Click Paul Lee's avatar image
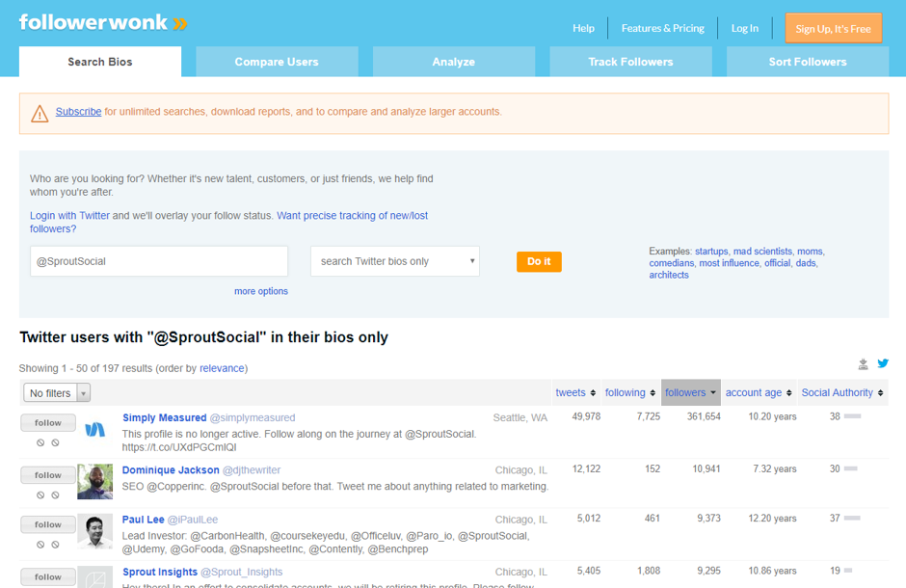The width and height of the screenshot is (906, 588). [x=94, y=532]
